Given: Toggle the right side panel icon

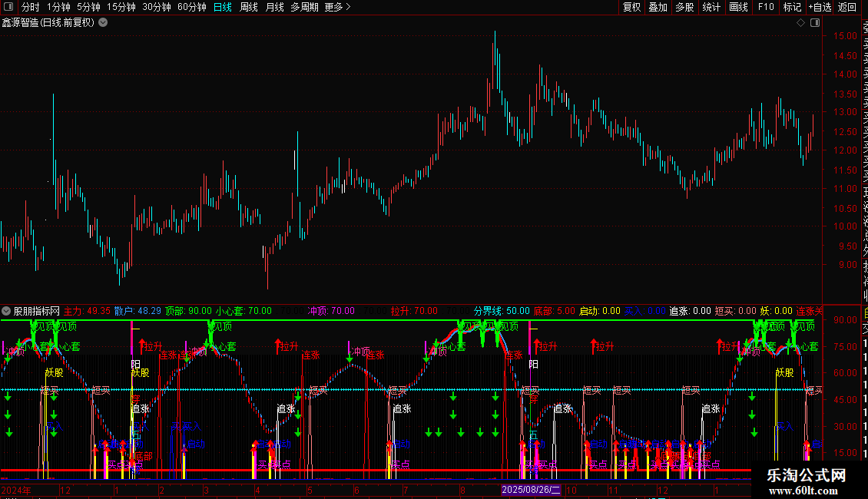Looking at the screenshot, I should point(815,23).
